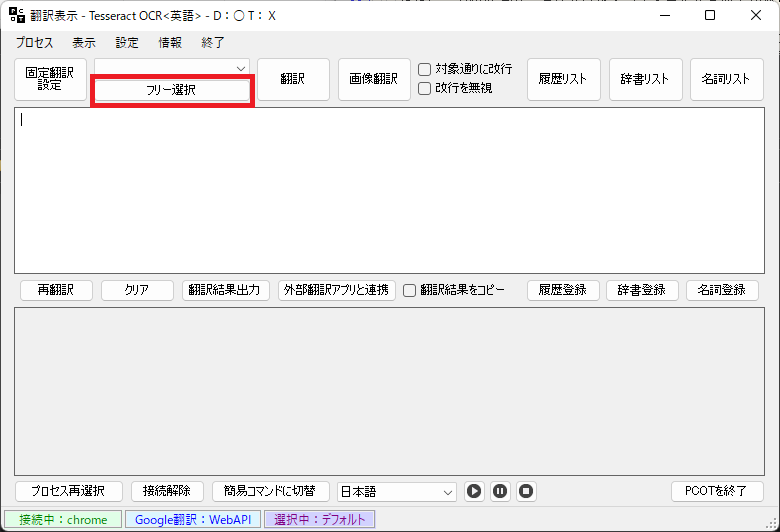Open the 情報 menu
Image resolution: width=780 pixels, height=532 pixels.
tap(170, 43)
